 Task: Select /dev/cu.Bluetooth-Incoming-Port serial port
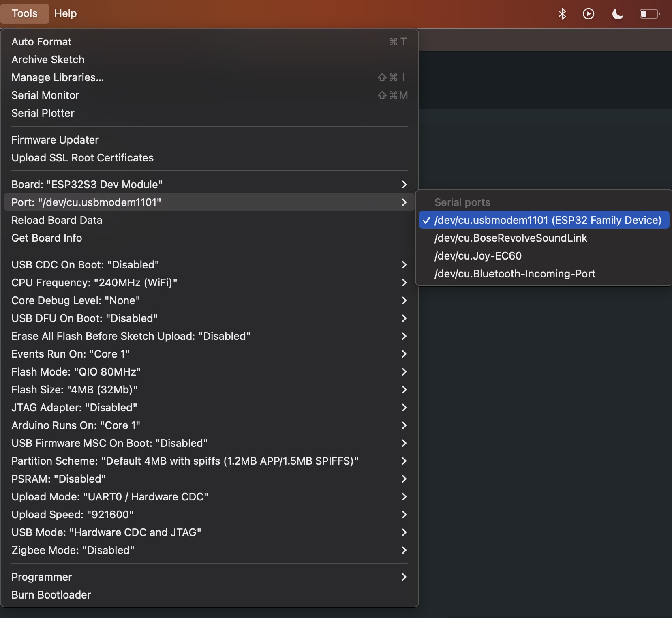click(544, 274)
